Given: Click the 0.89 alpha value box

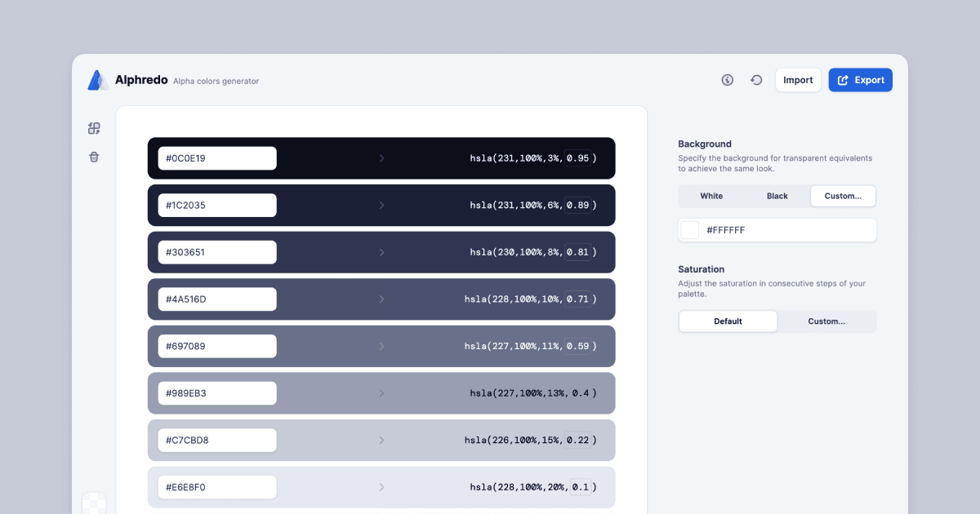Looking at the screenshot, I should (x=577, y=206).
